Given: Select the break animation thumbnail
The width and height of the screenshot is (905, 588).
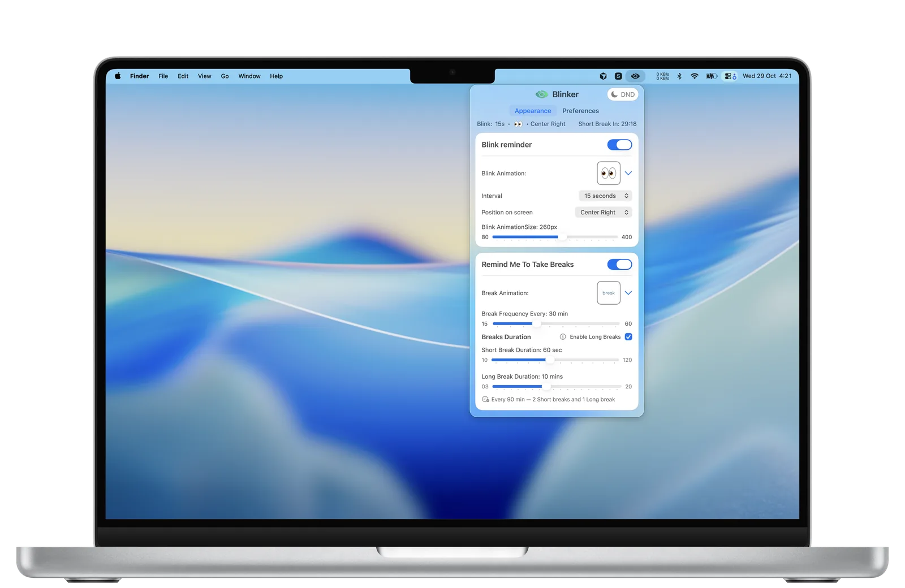Looking at the screenshot, I should tap(609, 293).
